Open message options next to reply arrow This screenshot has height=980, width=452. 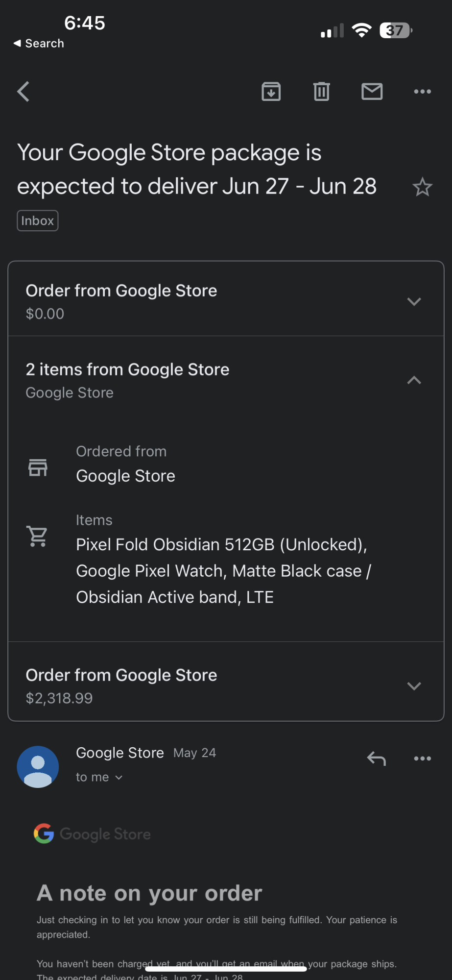coord(422,759)
